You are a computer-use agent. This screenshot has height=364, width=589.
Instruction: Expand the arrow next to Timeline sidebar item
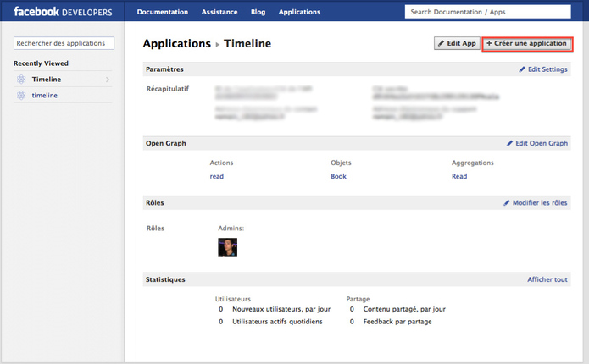[x=108, y=80]
